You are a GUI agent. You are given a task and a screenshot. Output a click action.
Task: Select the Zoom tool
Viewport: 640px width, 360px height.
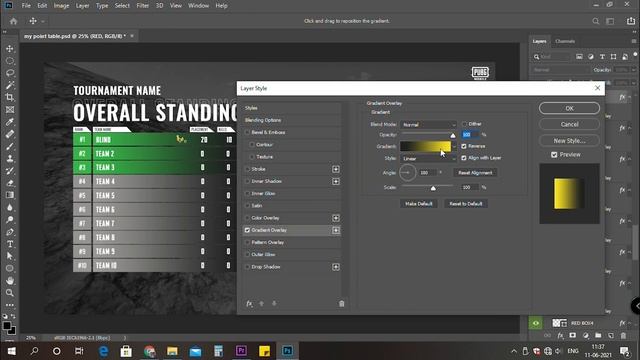click(x=10, y=293)
